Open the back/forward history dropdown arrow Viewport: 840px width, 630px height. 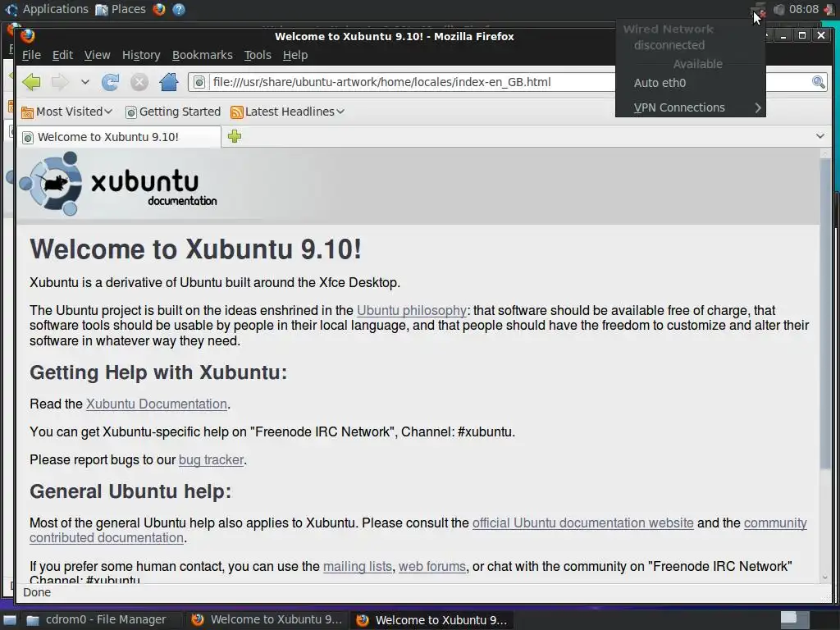coord(84,82)
